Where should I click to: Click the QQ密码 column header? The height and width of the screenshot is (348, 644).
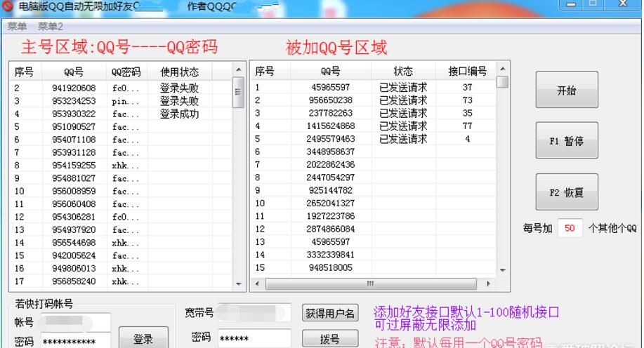tap(126, 72)
